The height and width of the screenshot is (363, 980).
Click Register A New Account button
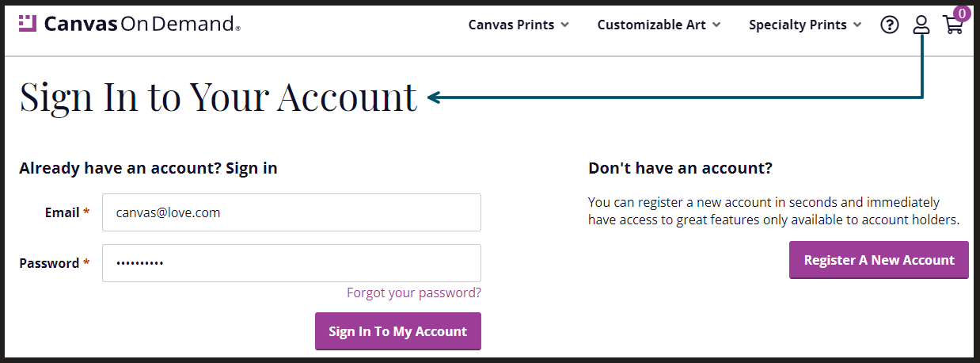879,260
